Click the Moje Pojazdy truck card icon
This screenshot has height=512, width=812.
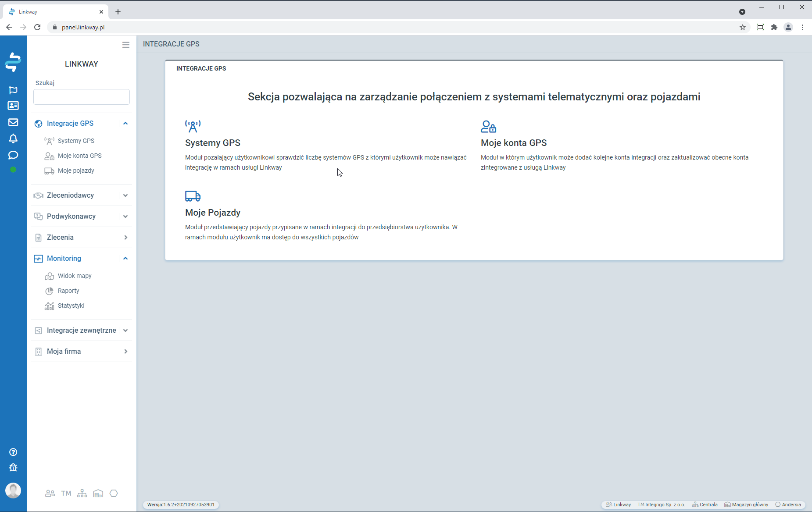coord(193,196)
